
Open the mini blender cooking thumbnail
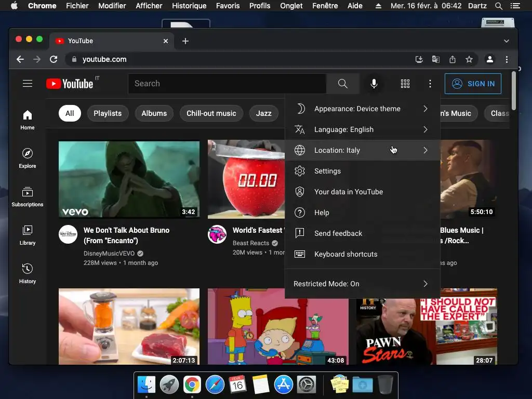(x=129, y=326)
